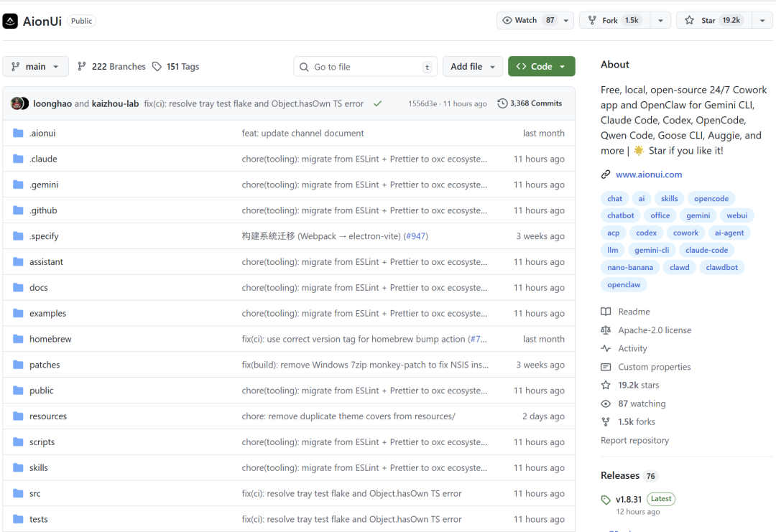Click loonghao's avatar in latest commit
The width and height of the screenshot is (776, 532).
[x=17, y=103]
